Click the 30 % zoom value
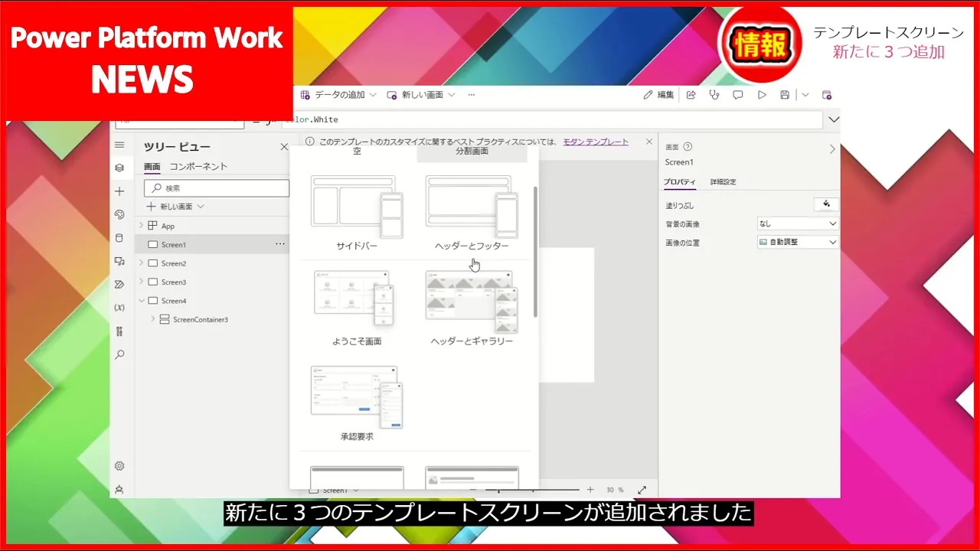980x551 pixels. (x=615, y=490)
